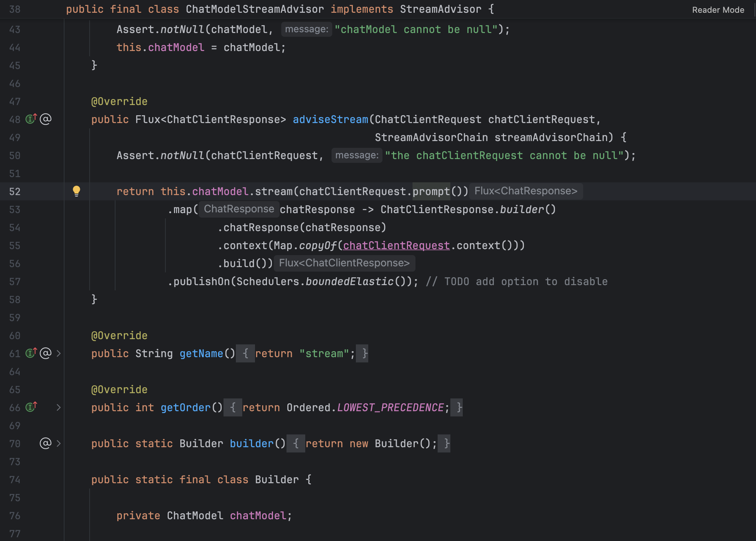Unfold the closing brace of builder() body
This screenshot has width=756, height=541.
(444, 443)
